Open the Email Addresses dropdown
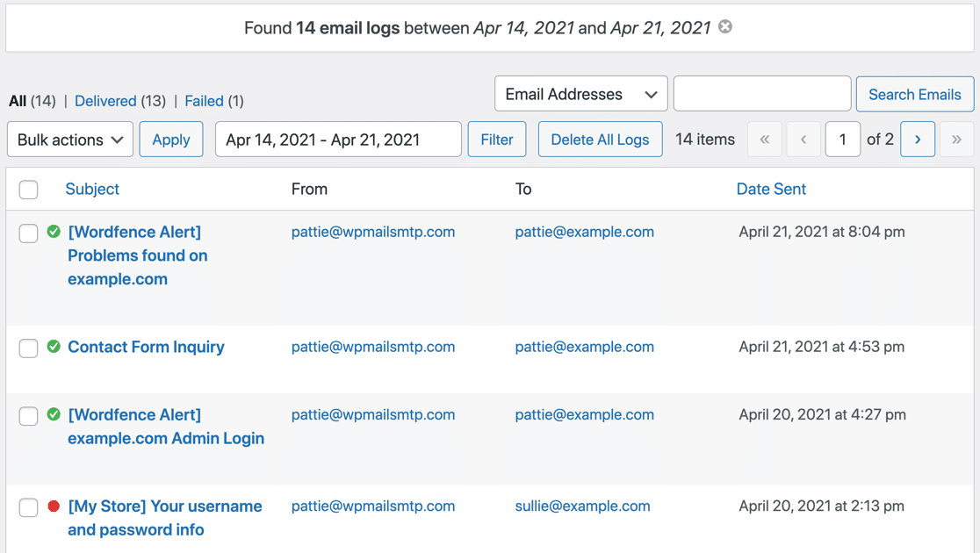Viewport: 980px width, 553px height. pos(580,93)
